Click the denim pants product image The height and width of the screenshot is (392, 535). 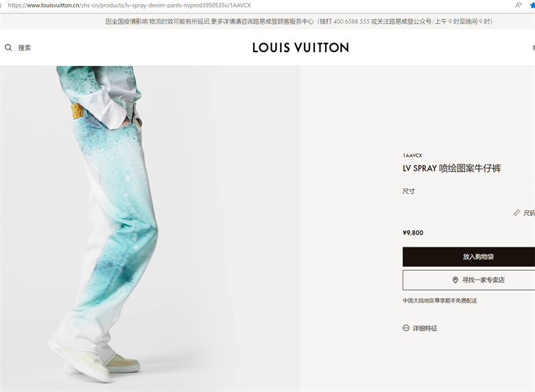point(150,228)
